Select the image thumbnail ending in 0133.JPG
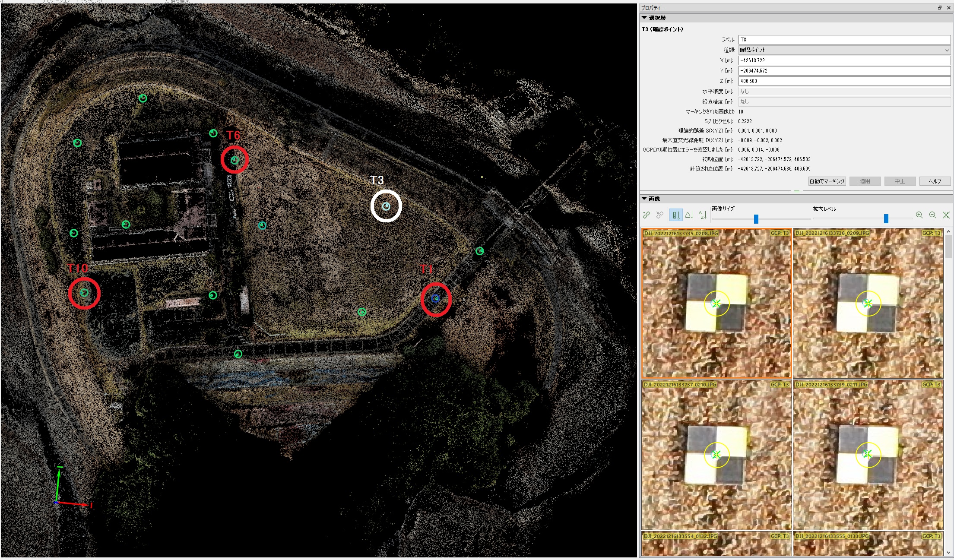Viewport: 954px width, 560px height. click(x=868, y=544)
